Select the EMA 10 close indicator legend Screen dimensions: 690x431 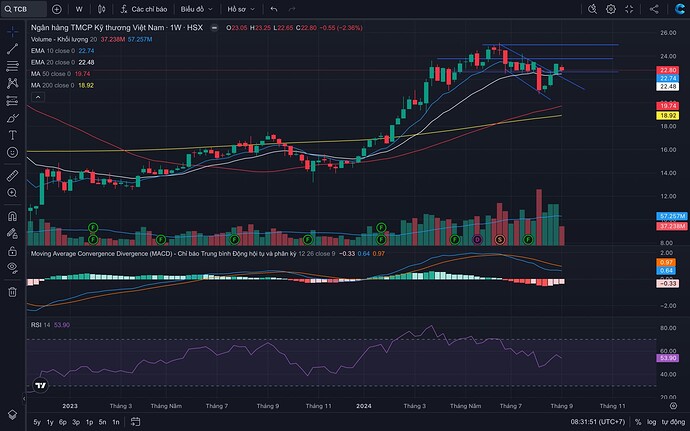pyautogui.click(x=53, y=51)
